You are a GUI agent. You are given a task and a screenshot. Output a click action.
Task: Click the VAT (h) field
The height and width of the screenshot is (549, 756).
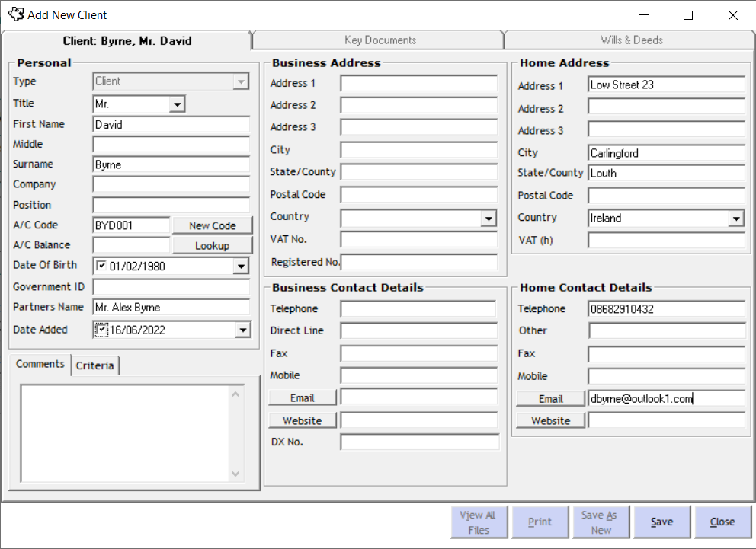[x=666, y=241]
